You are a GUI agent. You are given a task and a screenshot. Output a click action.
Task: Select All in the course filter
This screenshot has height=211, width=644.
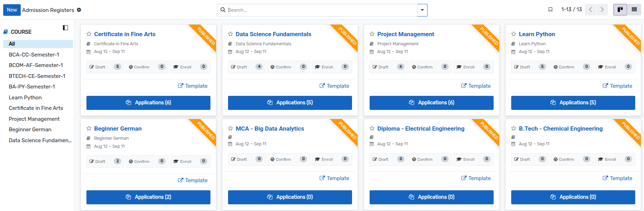38,44
